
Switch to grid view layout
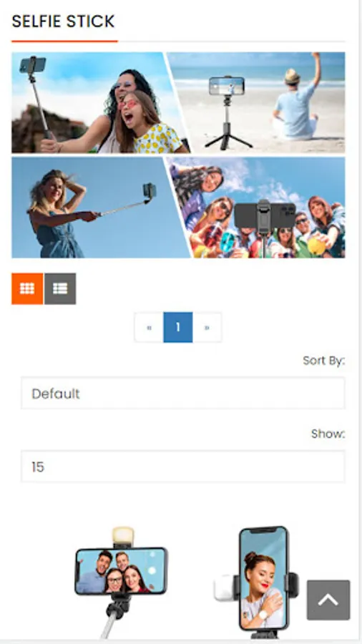(x=27, y=289)
